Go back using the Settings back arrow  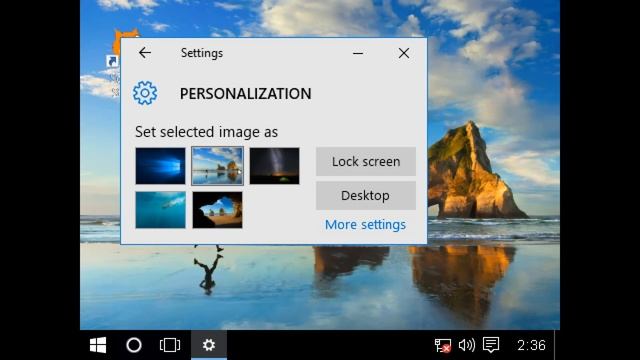[144, 53]
